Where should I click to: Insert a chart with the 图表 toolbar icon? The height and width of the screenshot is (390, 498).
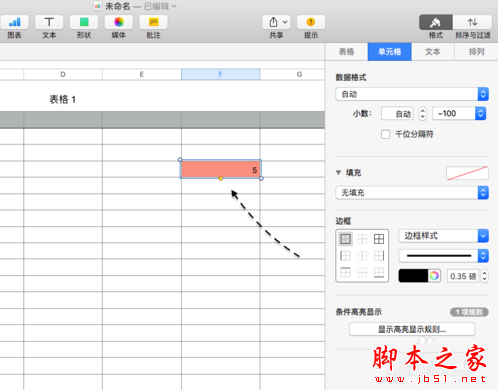pyautogui.click(x=14, y=22)
